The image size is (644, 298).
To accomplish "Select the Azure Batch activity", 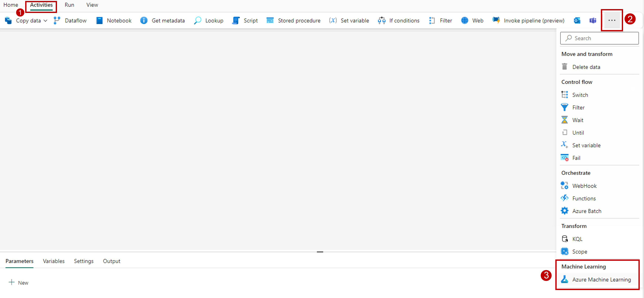I will (x=586, y=211).
